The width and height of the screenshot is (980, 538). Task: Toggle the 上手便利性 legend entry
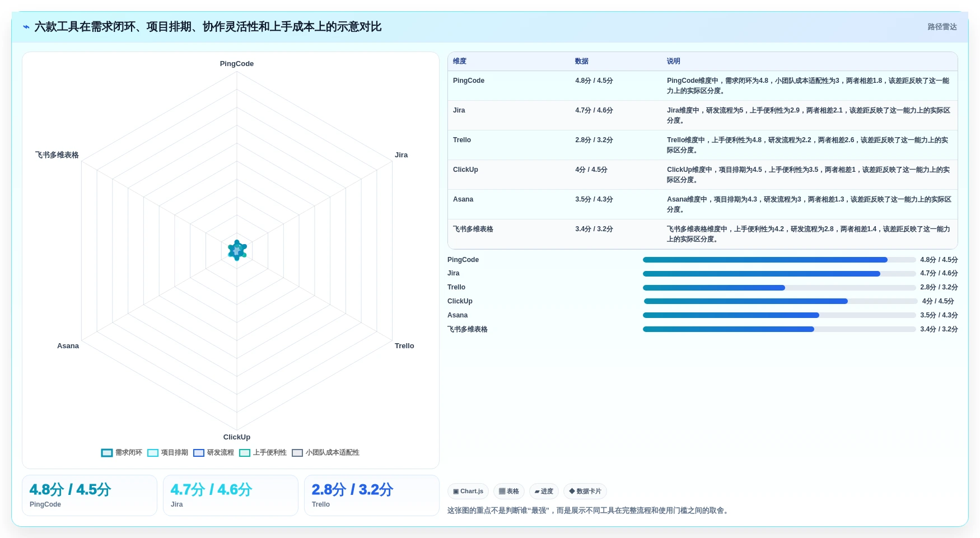(x=263, y=452)
